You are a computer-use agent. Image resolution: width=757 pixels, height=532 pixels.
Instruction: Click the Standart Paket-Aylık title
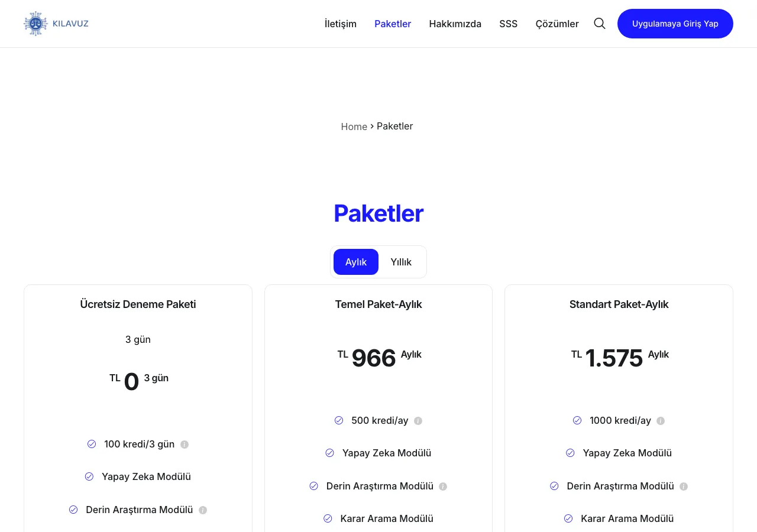pyautogui.click(x=619, y=304)
